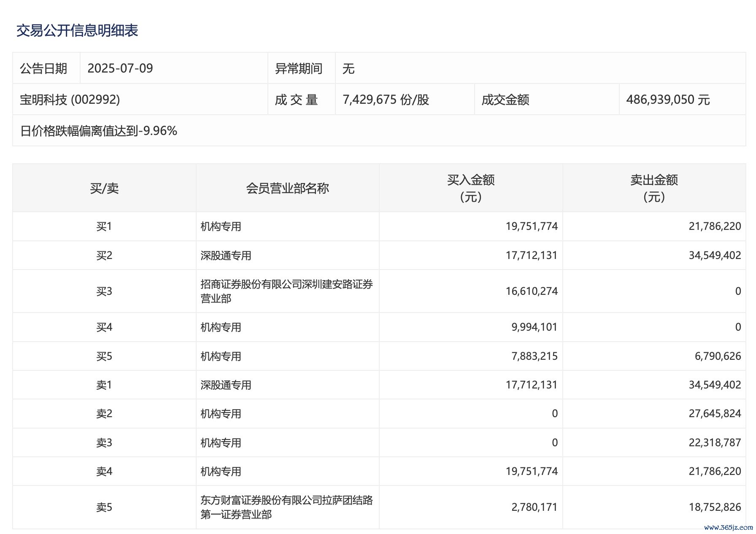Click the title 交易公开信息明细表

pyautogui.click(x=77, y=30)
